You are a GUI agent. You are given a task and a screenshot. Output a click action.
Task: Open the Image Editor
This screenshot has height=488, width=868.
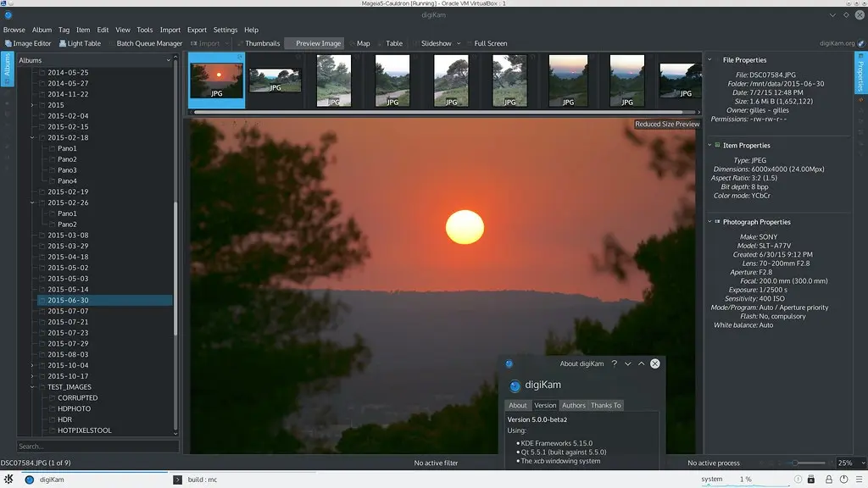coord(30,43)
